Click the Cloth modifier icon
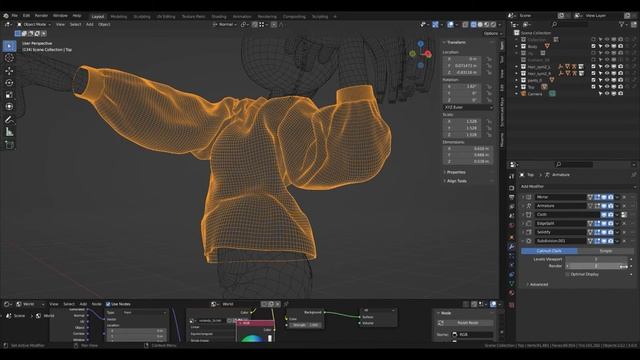This screenshot has width=640, height=360. tap(529, 215)
